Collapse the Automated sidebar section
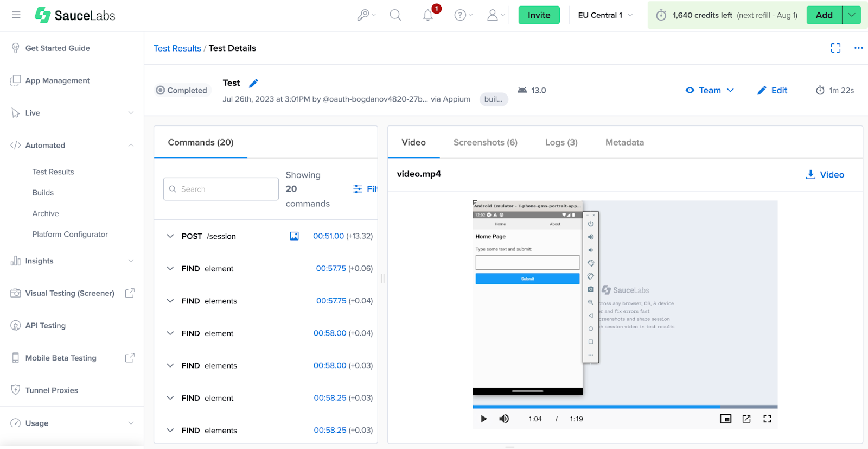 (72, 145)
